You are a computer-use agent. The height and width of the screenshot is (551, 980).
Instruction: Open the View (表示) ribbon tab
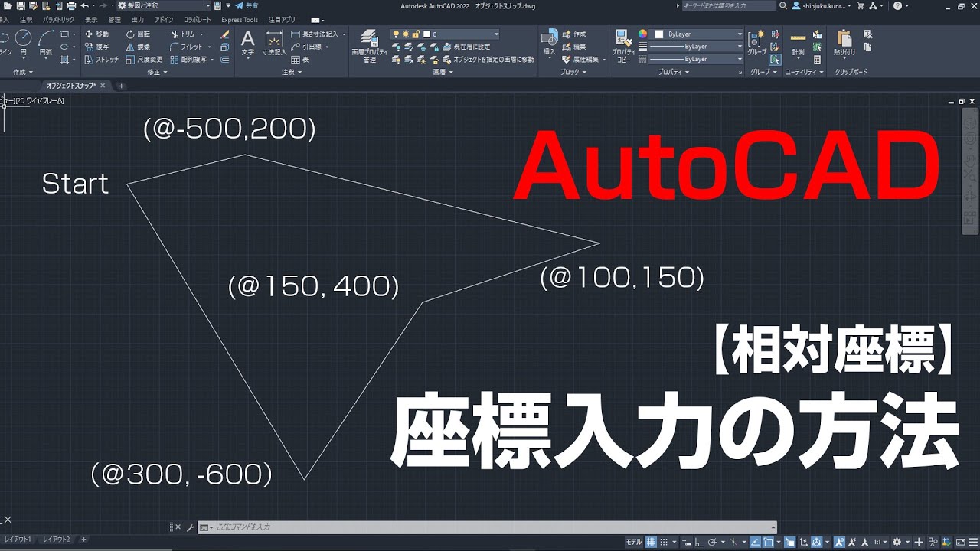tap(91, 19)
